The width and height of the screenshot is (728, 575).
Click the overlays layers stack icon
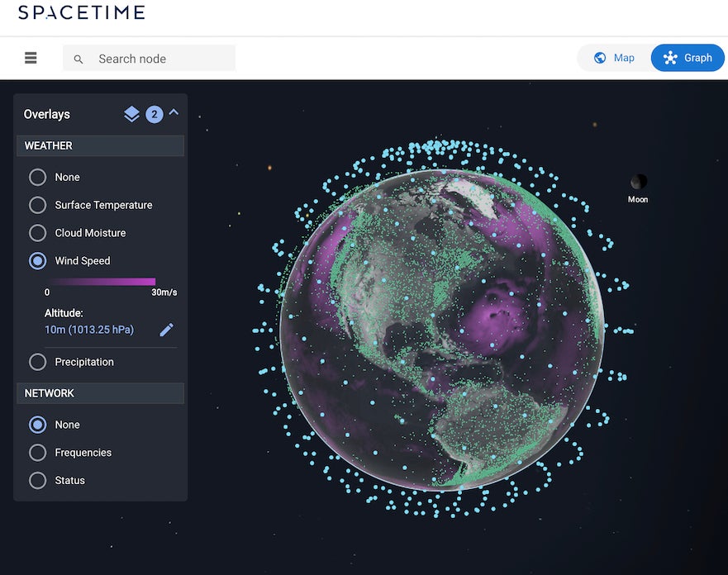pyautogui.click(x=131, y=114)
